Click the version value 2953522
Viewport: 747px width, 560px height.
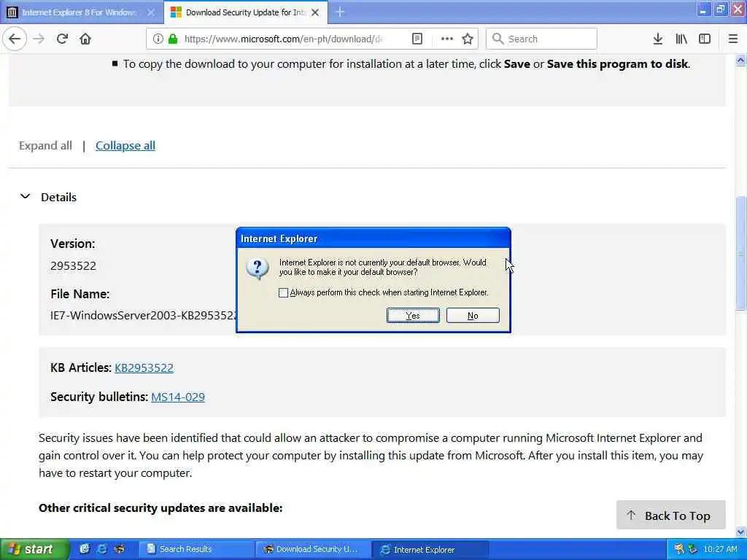coord(74,265)
